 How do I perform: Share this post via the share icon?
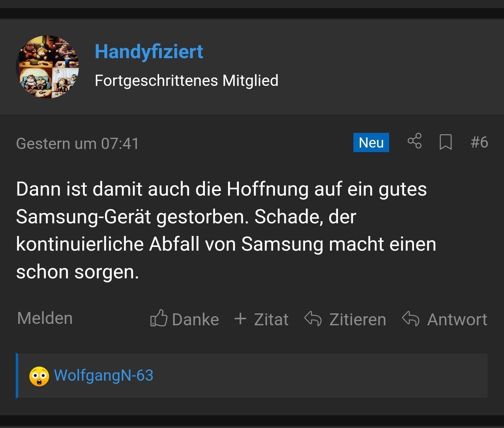415,141
